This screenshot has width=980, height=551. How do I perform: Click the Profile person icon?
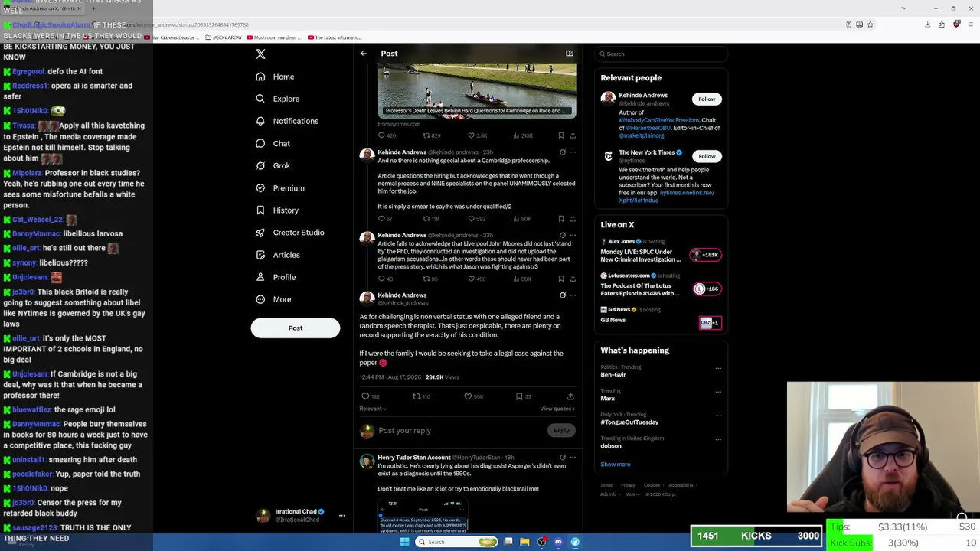point(260,277)
